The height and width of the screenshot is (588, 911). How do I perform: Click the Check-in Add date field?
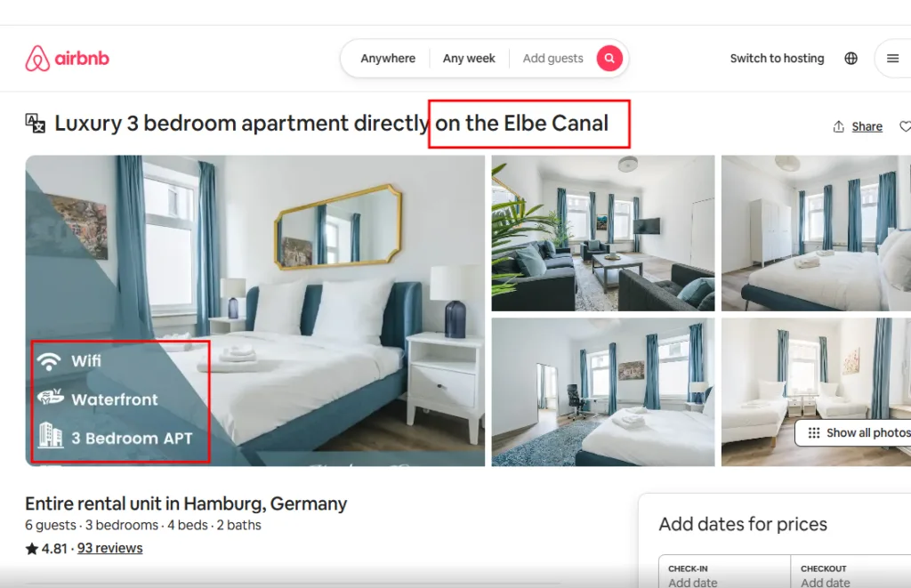point(724,576)
